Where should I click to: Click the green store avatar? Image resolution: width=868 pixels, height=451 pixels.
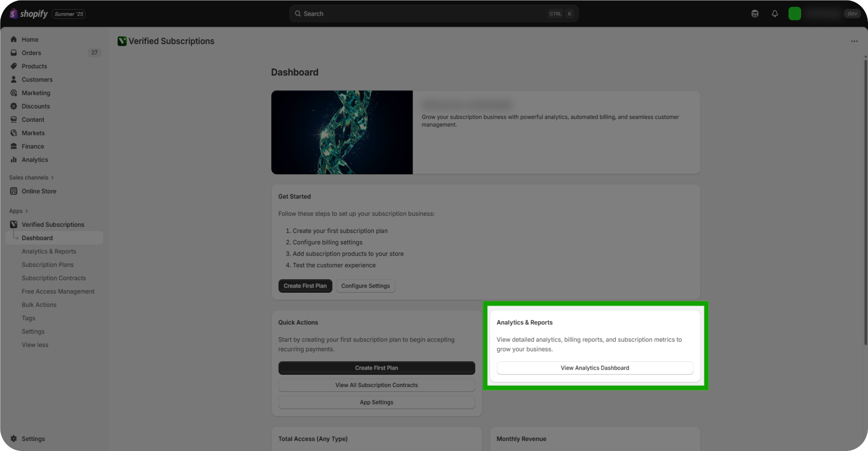[x=794, y=14]
